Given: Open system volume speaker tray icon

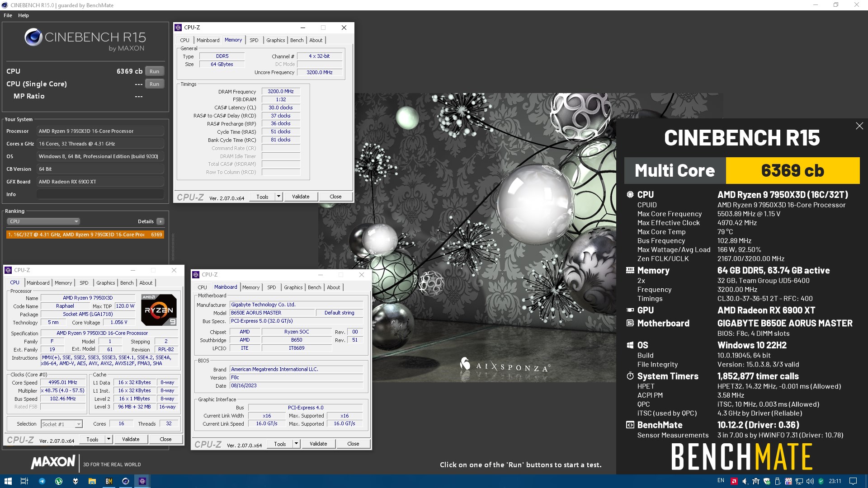Looking at the screenshot, I should point(810,481).
